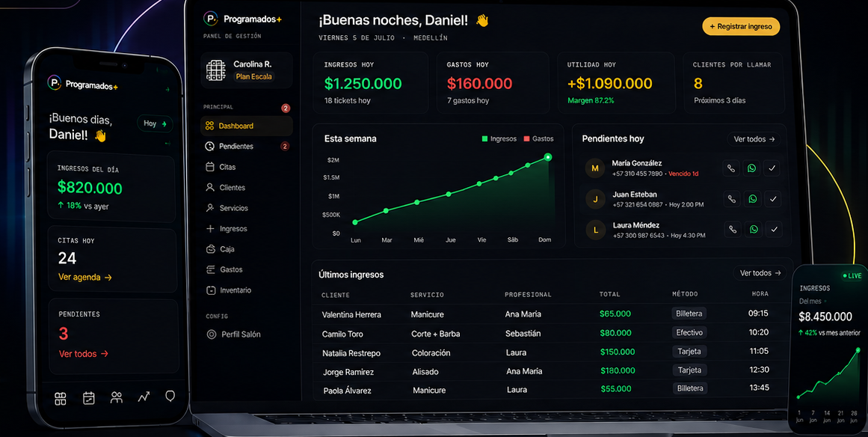Click the Hoy button on phone
868x437 pixels.
point(155,123)
